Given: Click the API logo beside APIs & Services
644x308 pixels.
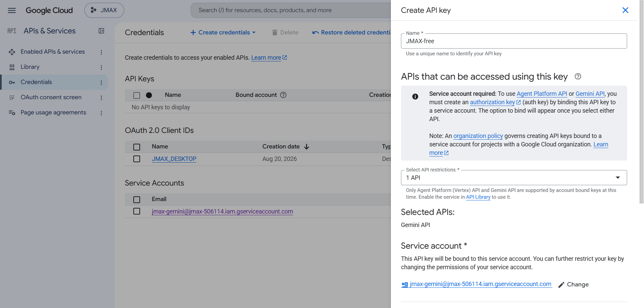Looking at the screenshot, I should click(12, 31).
